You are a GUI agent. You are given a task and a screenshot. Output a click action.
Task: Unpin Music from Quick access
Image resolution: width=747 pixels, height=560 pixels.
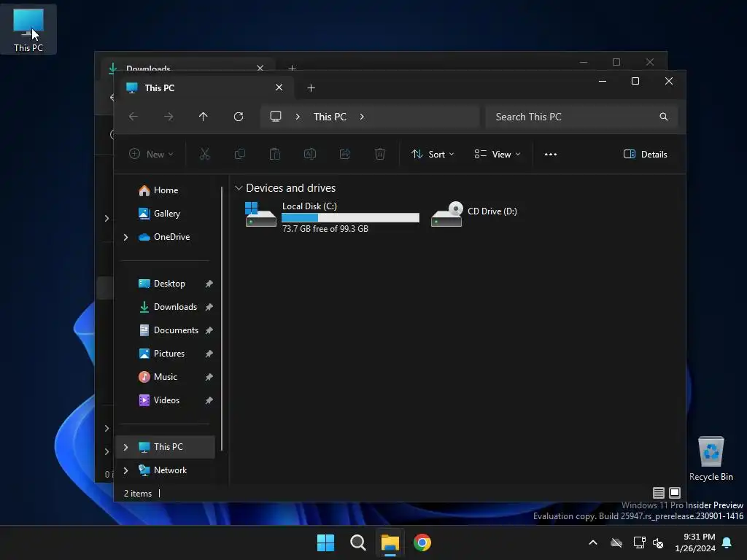(x=209, y=377)
